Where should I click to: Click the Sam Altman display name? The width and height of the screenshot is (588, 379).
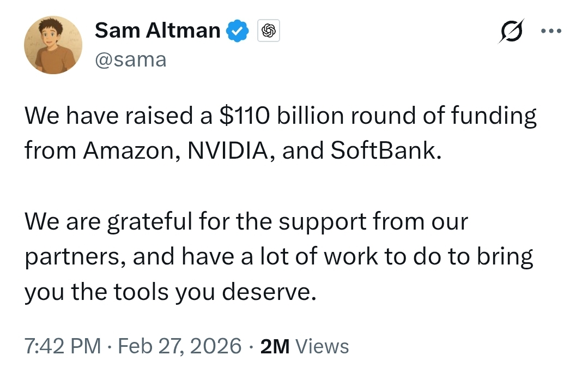157,31
